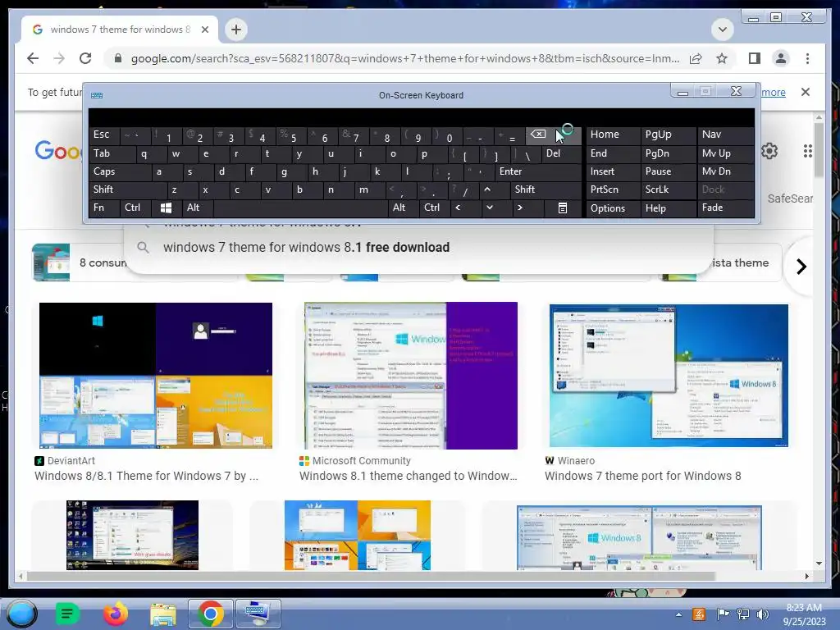Click the Options key on keyboard
This screenshot has height=630, width=840.
coord(612,208)
